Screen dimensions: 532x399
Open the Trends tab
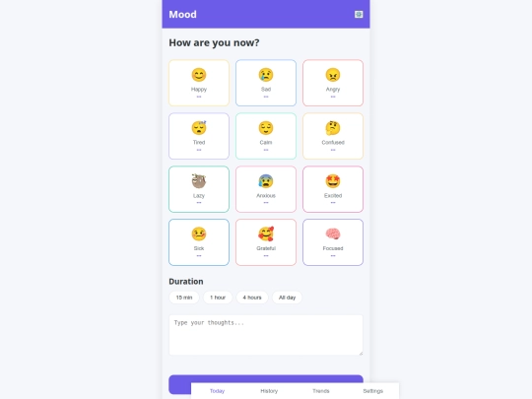[321, 391]
